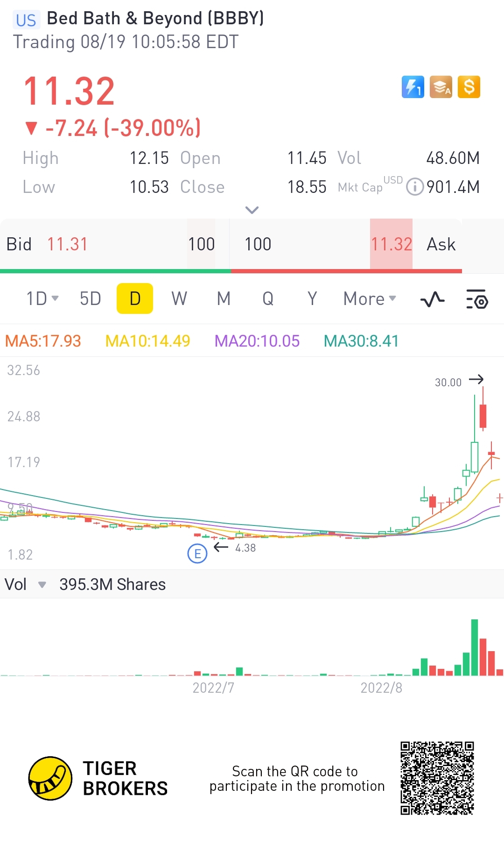The height and width of the screenshot is (859, 504).
Task: Tap the red ask ratio bar
Action: pyautogui.click(x=346, y=271)
